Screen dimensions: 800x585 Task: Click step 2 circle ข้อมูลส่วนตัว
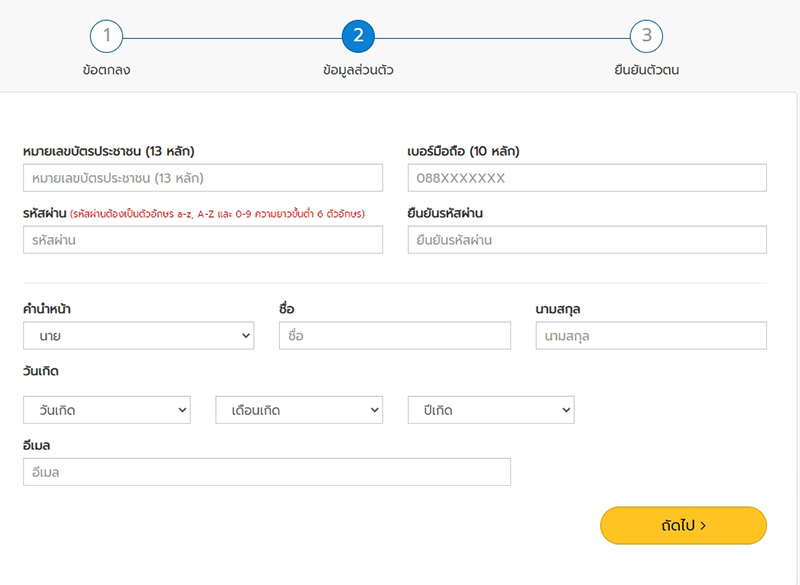tap(358, 37)
